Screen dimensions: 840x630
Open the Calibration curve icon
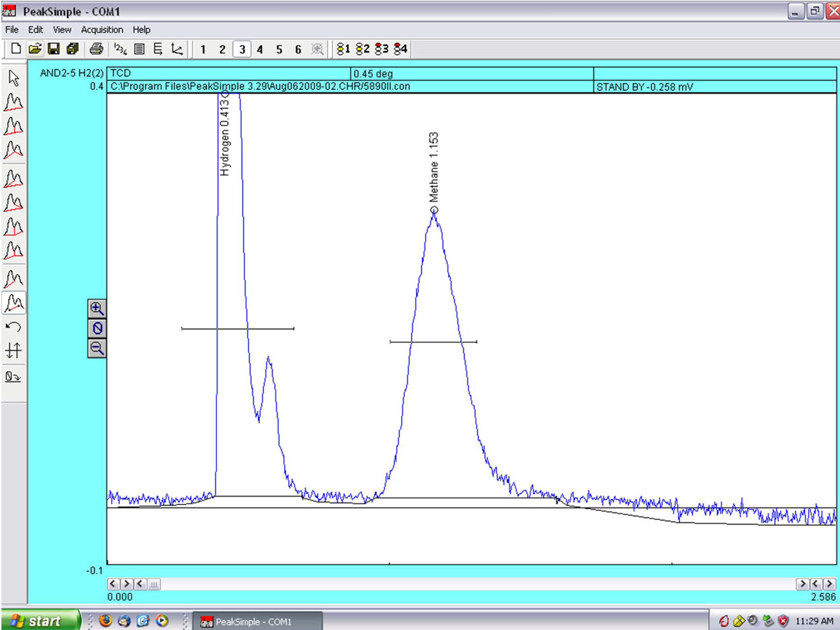pos(177,49)
